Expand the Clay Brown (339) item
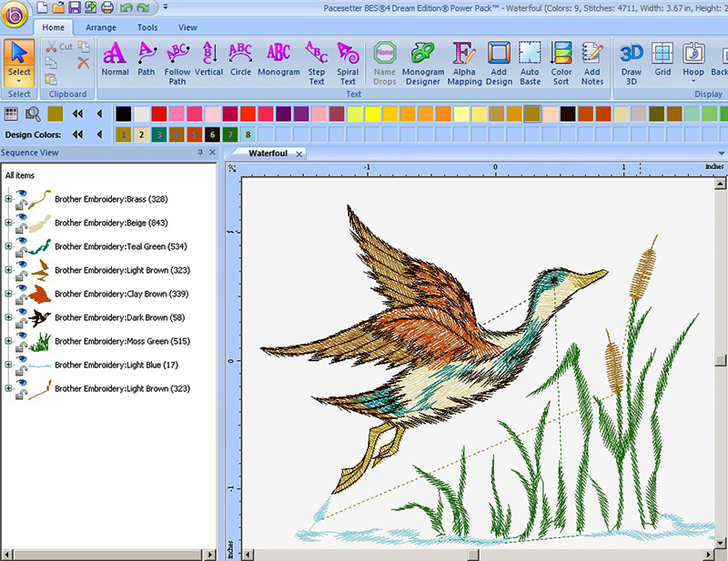Viewport: 728px width, 561px height. coord(8,294)
